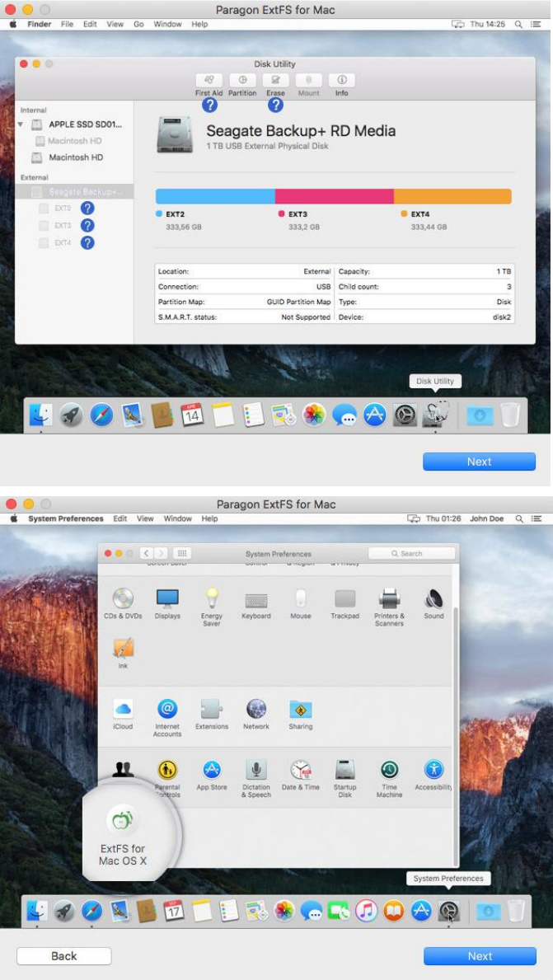Open Internet Accounts preferences
This screenshot has width=553, height=980.
tap(167, 709)
